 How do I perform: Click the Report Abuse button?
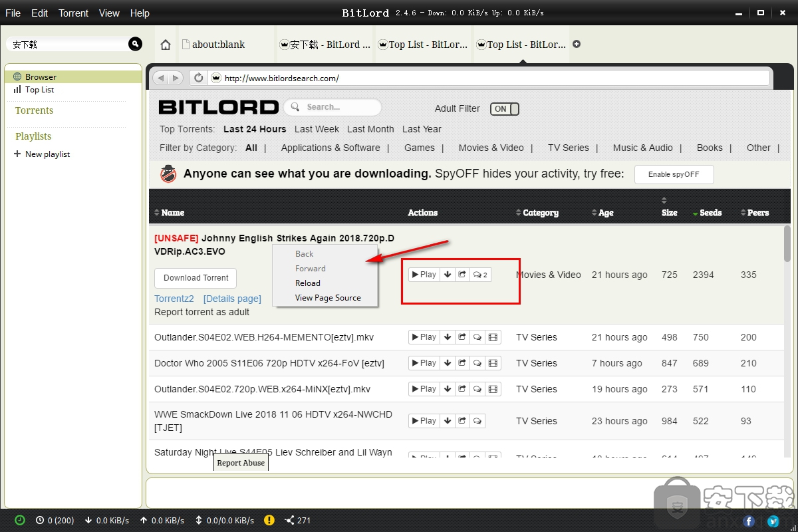[241, 463]
